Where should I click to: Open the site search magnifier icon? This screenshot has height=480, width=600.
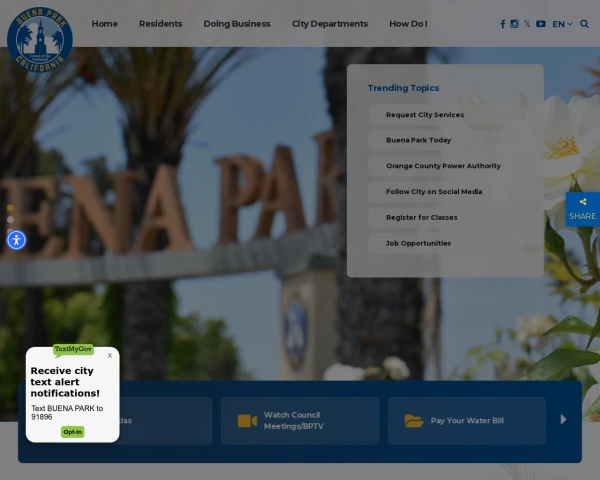pos(584,24)
